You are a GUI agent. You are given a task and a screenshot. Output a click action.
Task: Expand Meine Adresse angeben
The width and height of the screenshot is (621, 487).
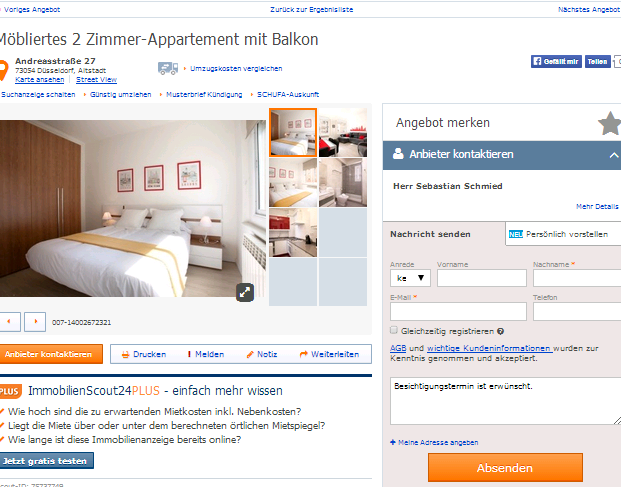click(x=434, y=442)
